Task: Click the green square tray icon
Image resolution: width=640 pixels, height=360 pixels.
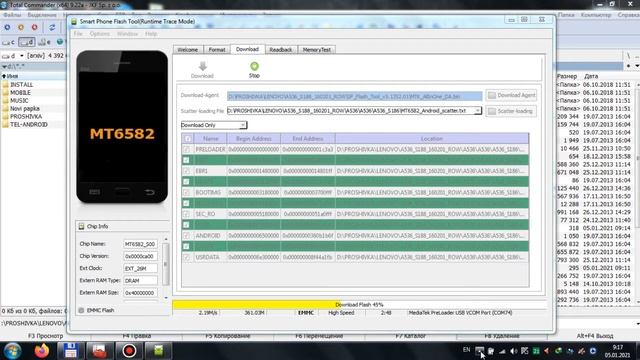Action: click(x=536, y=351)
